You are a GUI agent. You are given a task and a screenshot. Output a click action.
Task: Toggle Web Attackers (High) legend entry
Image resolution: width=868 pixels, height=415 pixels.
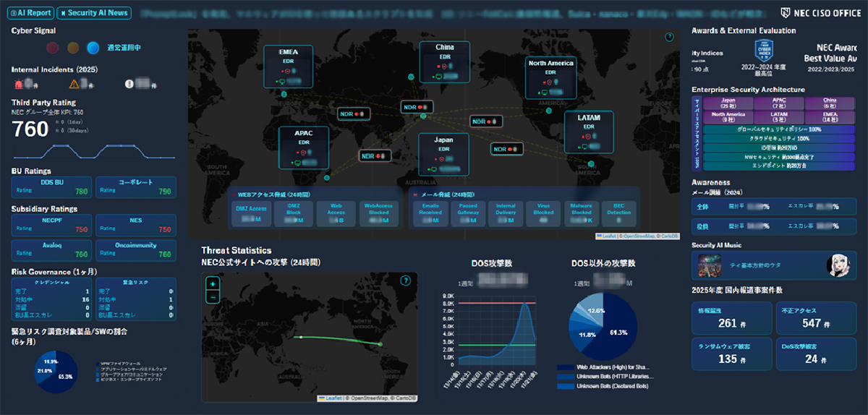click(606, 367)
